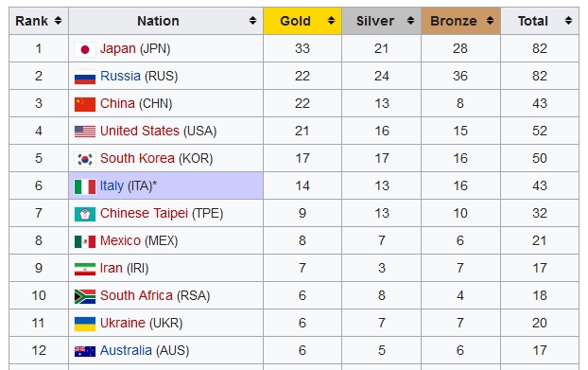Open the Ukraine link

[x=123, y=323]
